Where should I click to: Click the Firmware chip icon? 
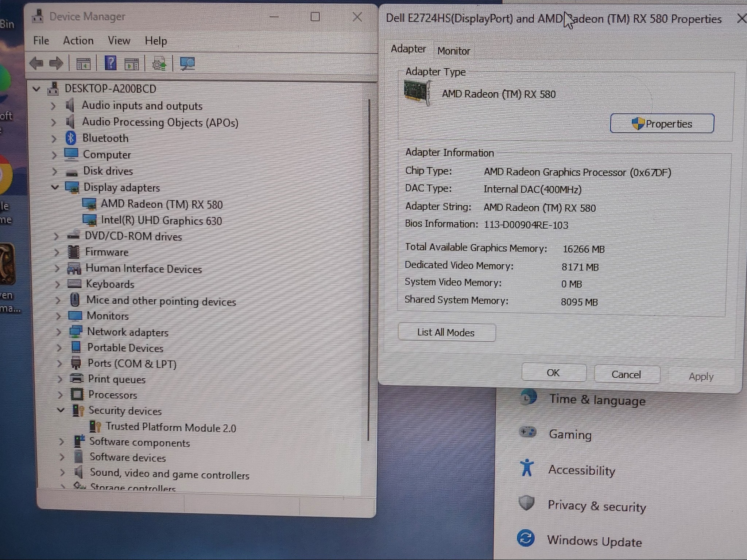coord(74,252)
